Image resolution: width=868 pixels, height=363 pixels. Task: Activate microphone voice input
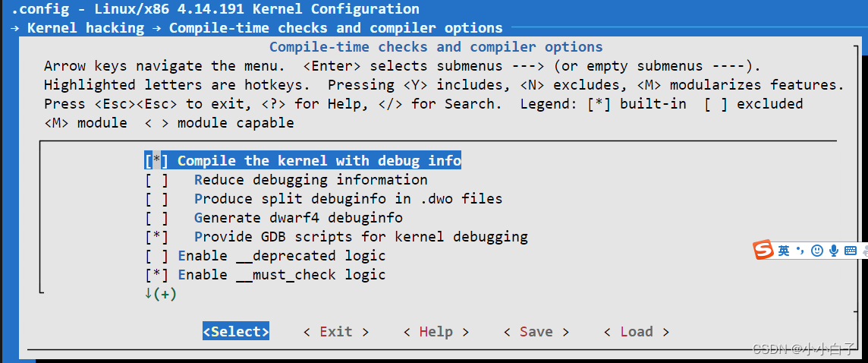coord(834,251)
